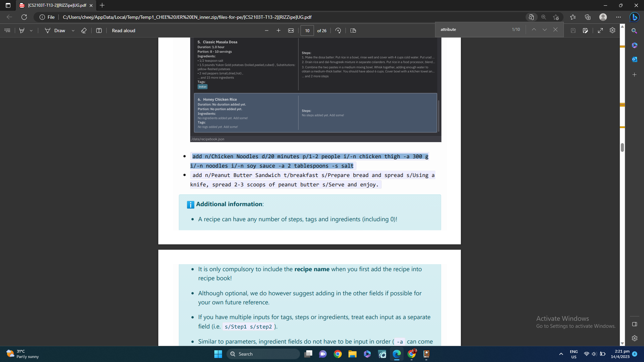Select the Highlight tool

[22, 31]
